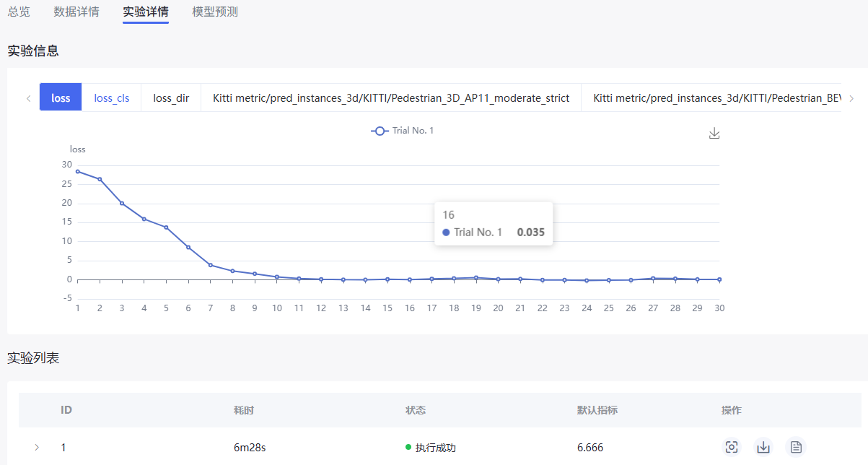This screenshot has height=465, width=868.
Task: Click the default metric value 6.666
Action: 590,448
